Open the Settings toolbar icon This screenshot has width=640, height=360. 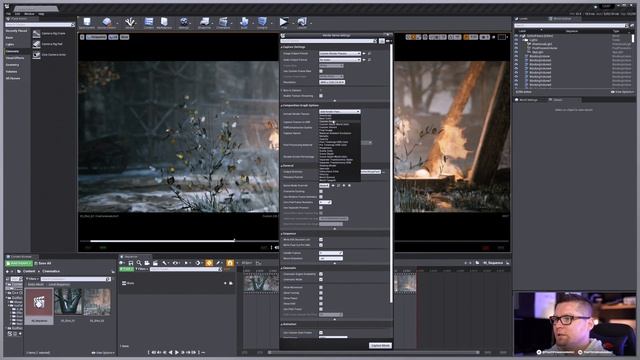[184, 22]
